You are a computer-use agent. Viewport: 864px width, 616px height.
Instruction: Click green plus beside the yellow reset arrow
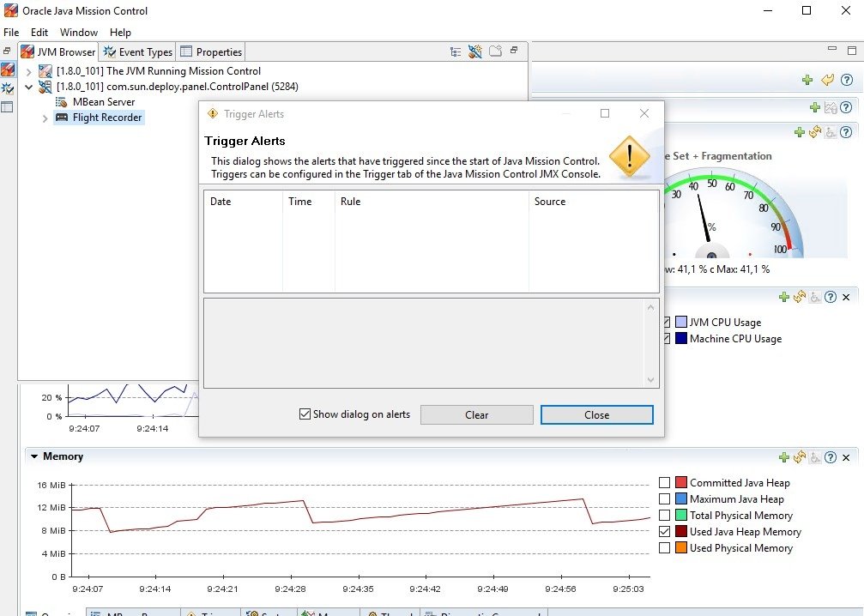coord(807,80)
